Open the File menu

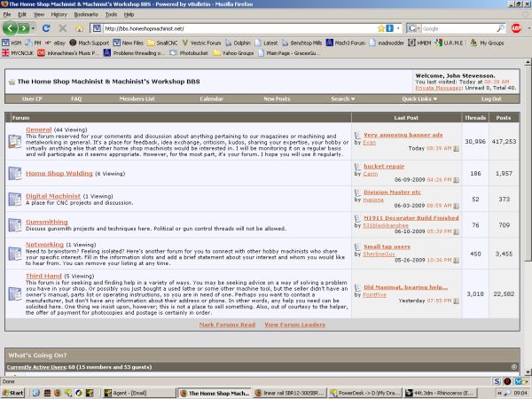click(x=7, y=14)
